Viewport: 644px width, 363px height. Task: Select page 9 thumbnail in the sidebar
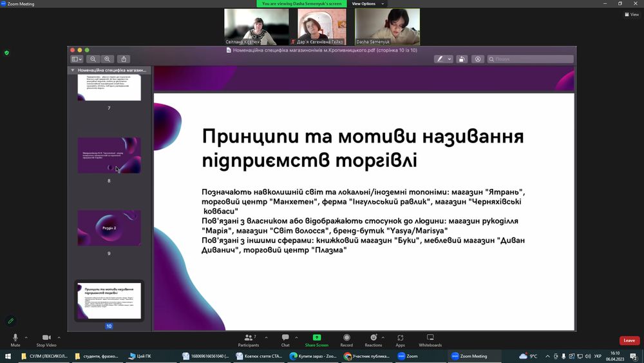[x=109, y=228]
